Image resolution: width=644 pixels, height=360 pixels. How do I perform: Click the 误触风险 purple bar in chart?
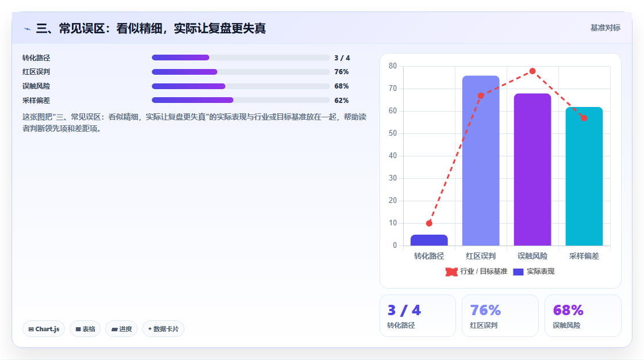(532, 170)
